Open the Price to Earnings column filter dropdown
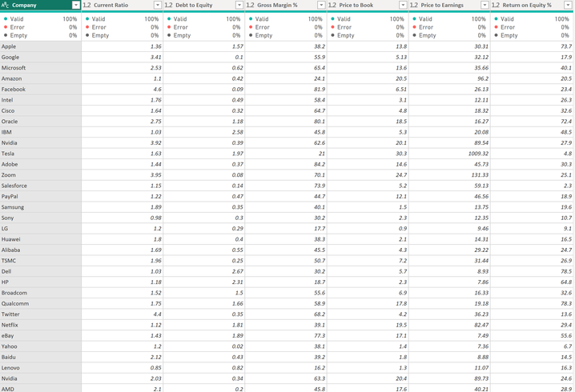 (485, 5)
